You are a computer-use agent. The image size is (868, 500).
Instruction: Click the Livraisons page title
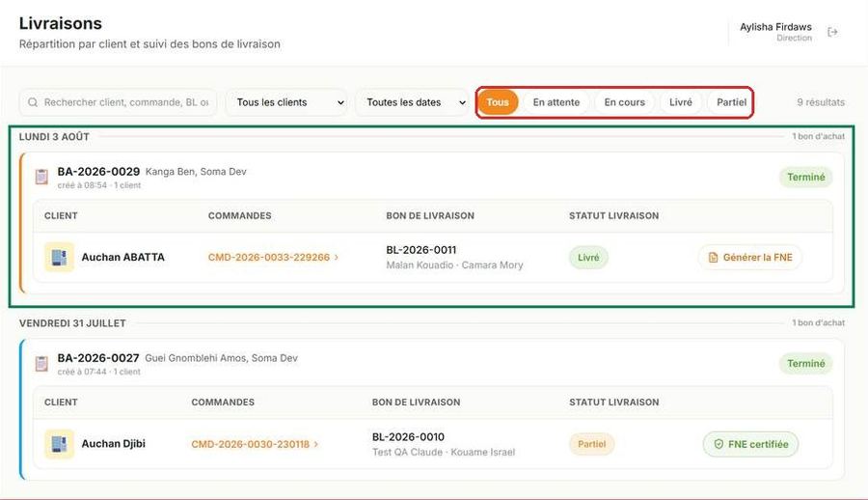coord(61,23)
